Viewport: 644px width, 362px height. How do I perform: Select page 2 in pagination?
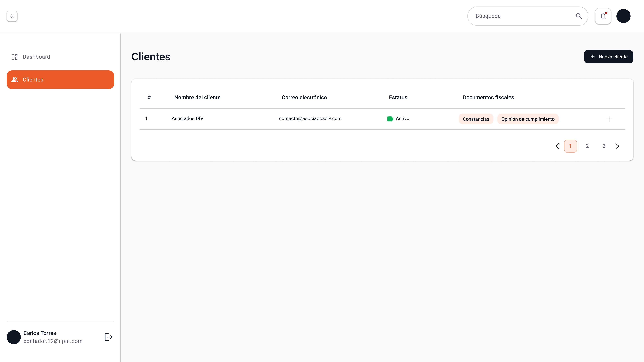[587, 146]
